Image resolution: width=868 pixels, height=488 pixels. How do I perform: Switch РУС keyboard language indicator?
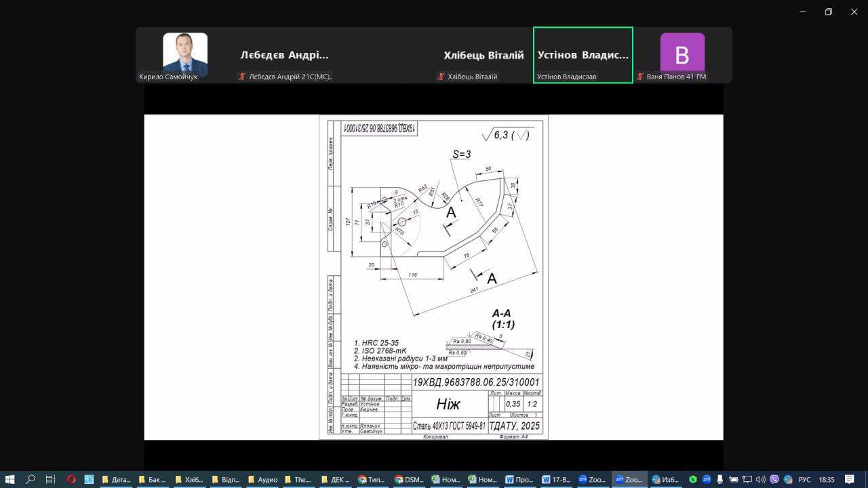click(804, 479)
